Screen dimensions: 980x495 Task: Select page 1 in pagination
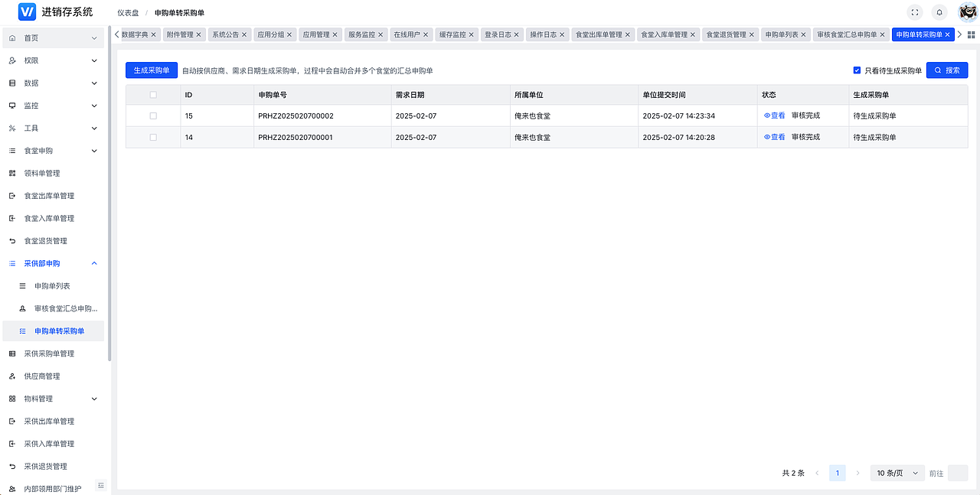click(x=838, y=474)
